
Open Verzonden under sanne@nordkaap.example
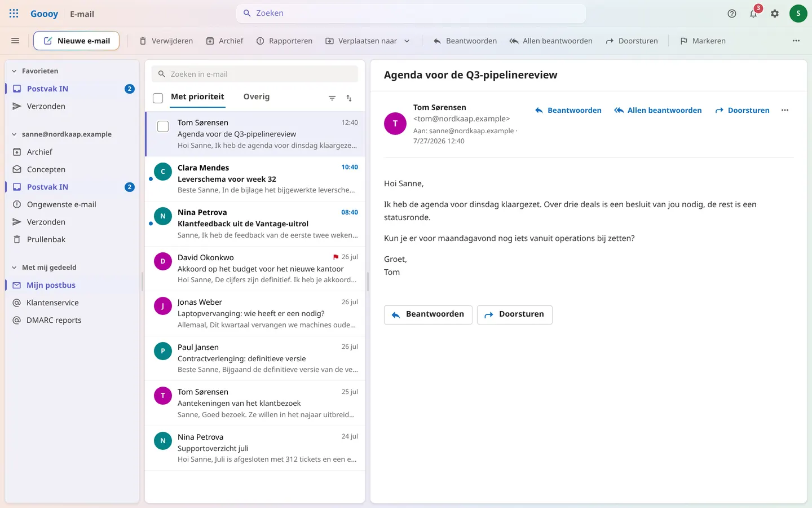(72, 222)
